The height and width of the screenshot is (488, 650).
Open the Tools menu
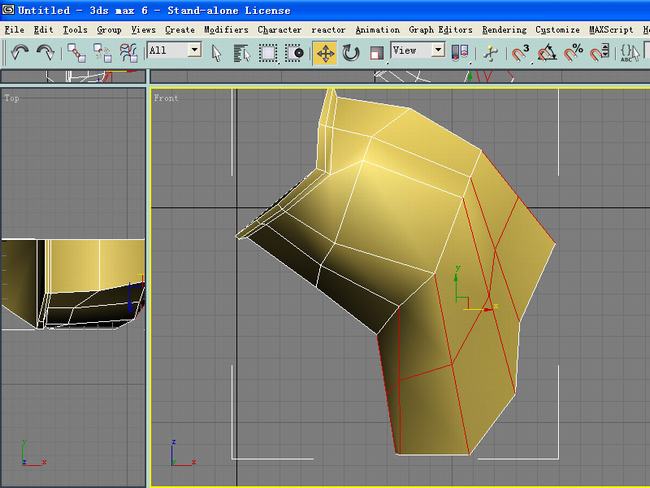point(75,30)
